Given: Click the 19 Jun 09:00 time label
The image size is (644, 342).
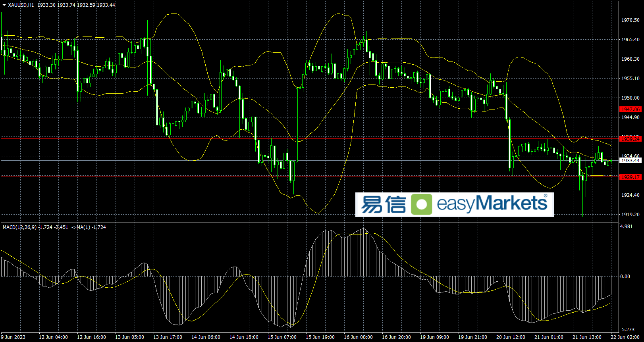Looking at the screenshot, I should point(434,337).
